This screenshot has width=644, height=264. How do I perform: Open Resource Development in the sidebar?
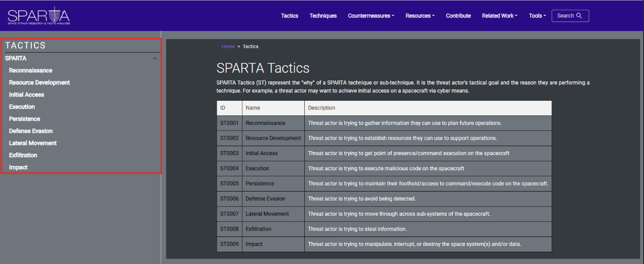[39, 82]
